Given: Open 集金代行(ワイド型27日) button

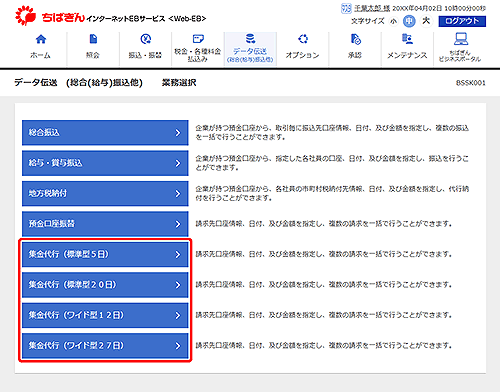Looking at the screenshot, I should click(105, 345).
